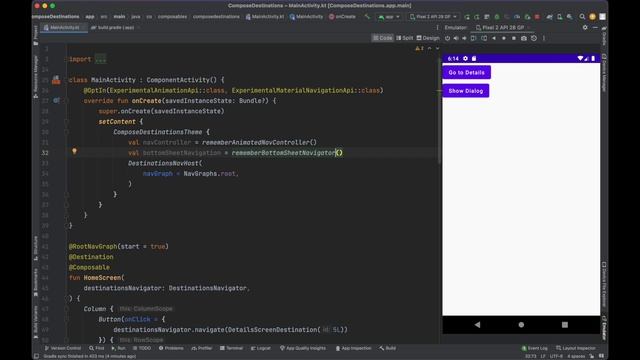This screenshot has width=640, height=360.
Task: Switch editor to Code view
Action: tap(382, 38)
